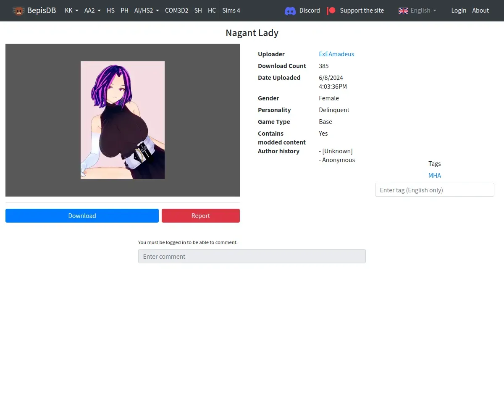Open the Sims 4 section

(231, 10)
